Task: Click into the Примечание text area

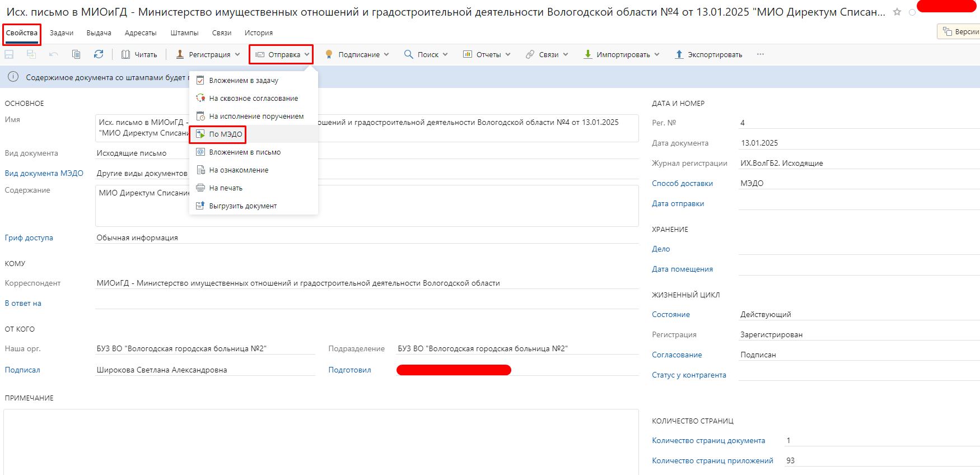Action: 320,441
